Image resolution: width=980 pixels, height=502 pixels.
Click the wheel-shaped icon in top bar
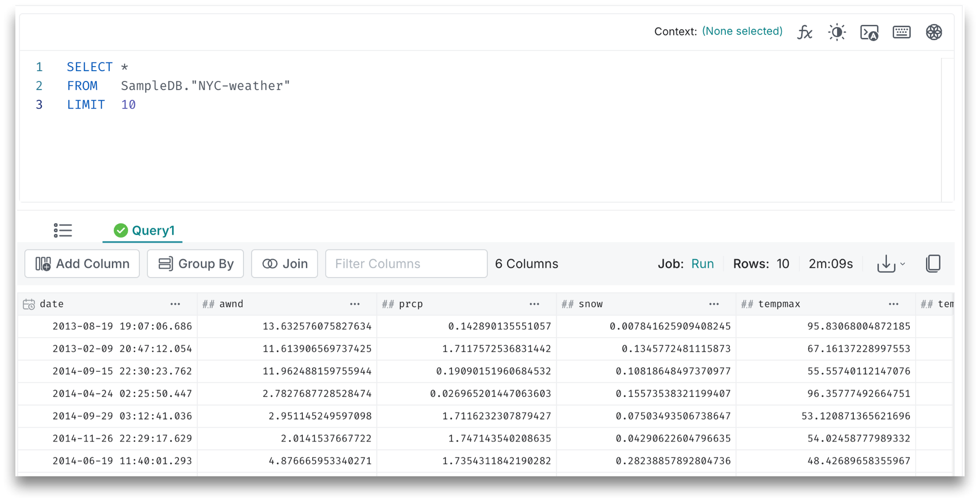[x=934, y=32]
